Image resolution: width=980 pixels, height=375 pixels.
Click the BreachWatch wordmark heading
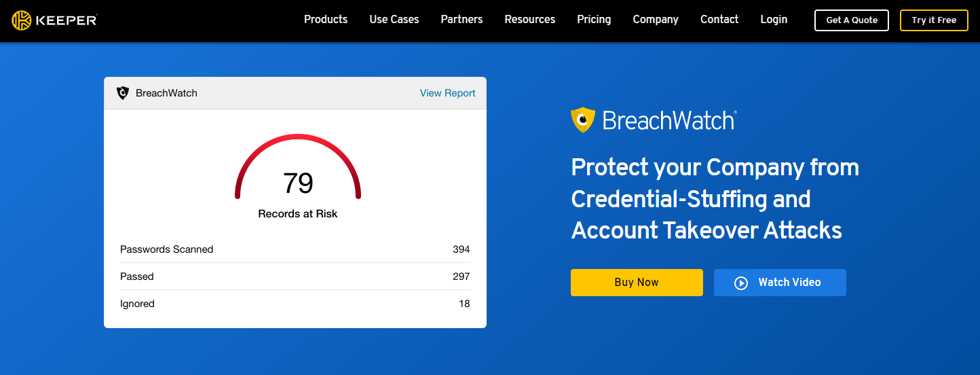(668, 120)
